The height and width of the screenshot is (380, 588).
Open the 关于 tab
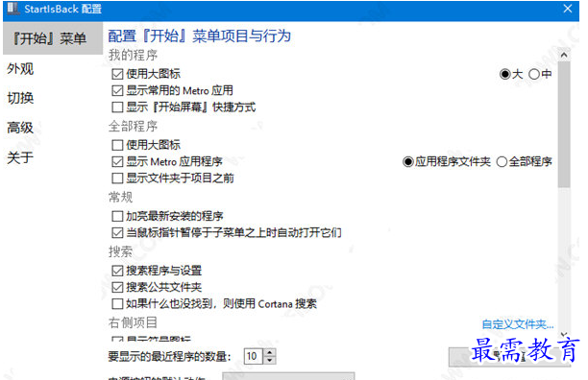coord(20,157)
